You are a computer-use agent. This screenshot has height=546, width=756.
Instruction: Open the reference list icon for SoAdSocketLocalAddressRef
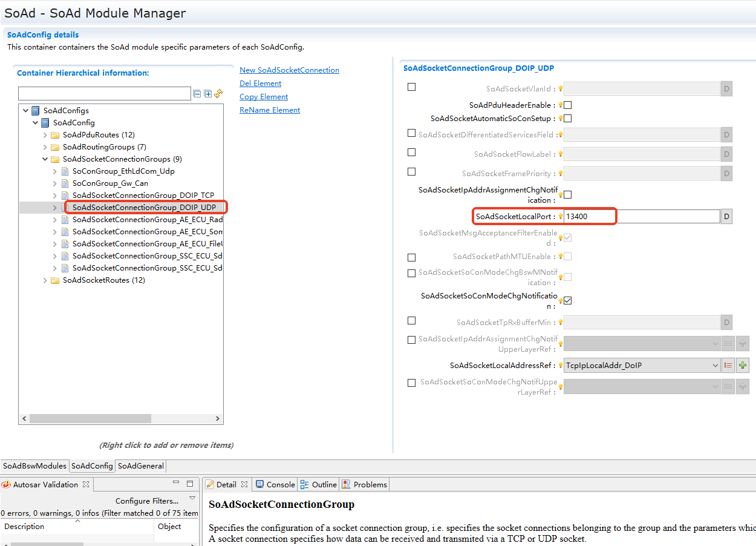coord(728,365)
